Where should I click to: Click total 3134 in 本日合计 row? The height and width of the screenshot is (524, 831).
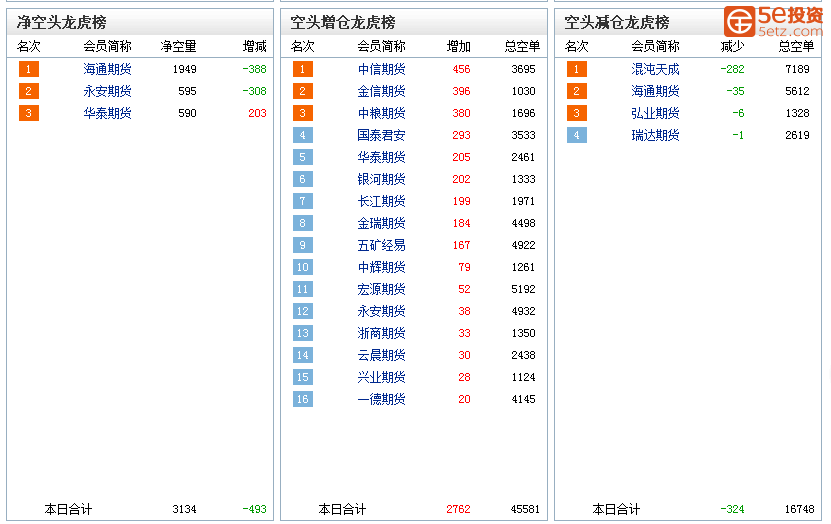coord(184,509)
